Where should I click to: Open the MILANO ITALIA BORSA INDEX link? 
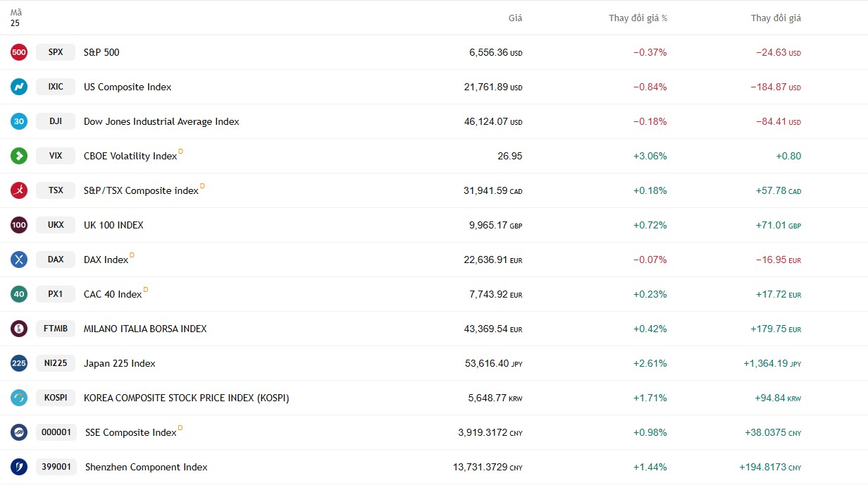(145, 329)
